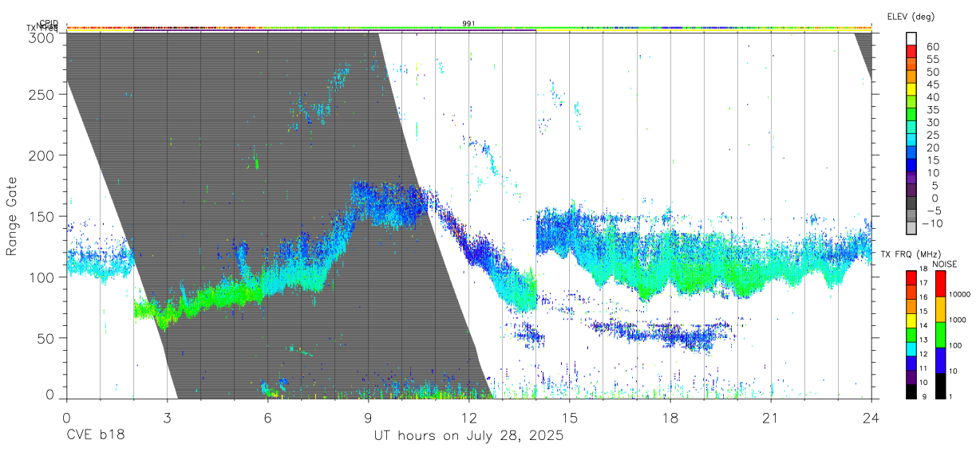The image size is (980, 452).
Task: Click the black TX FRQ swatch between 9 and 10
Action: (911, 390)
